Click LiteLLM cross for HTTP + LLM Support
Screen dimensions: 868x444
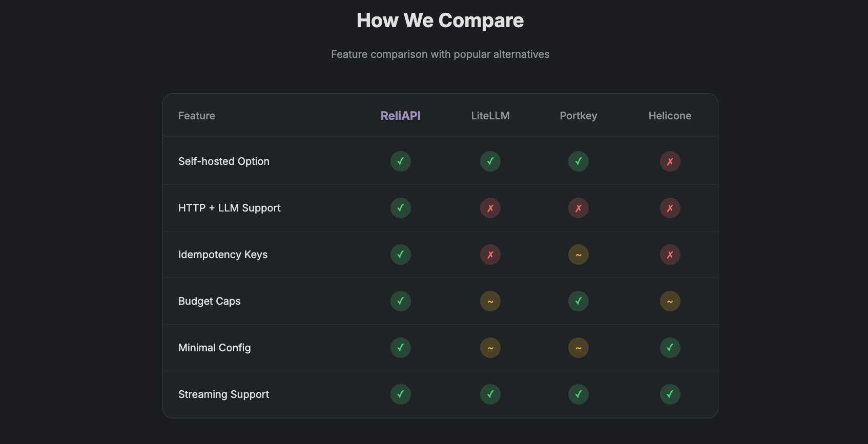pyautogui.click(x=490, y=208)
